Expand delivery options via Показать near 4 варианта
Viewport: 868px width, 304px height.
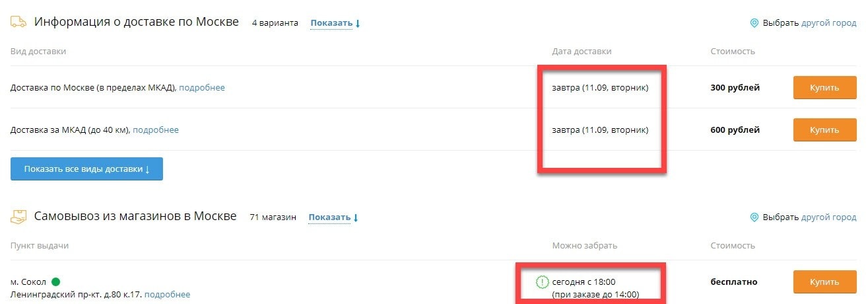pos(335,23)
